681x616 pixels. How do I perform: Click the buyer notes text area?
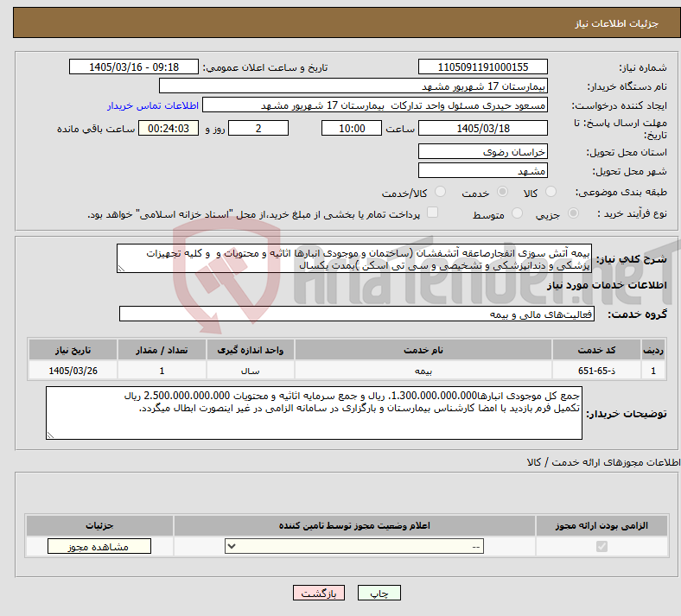[314, 413]
